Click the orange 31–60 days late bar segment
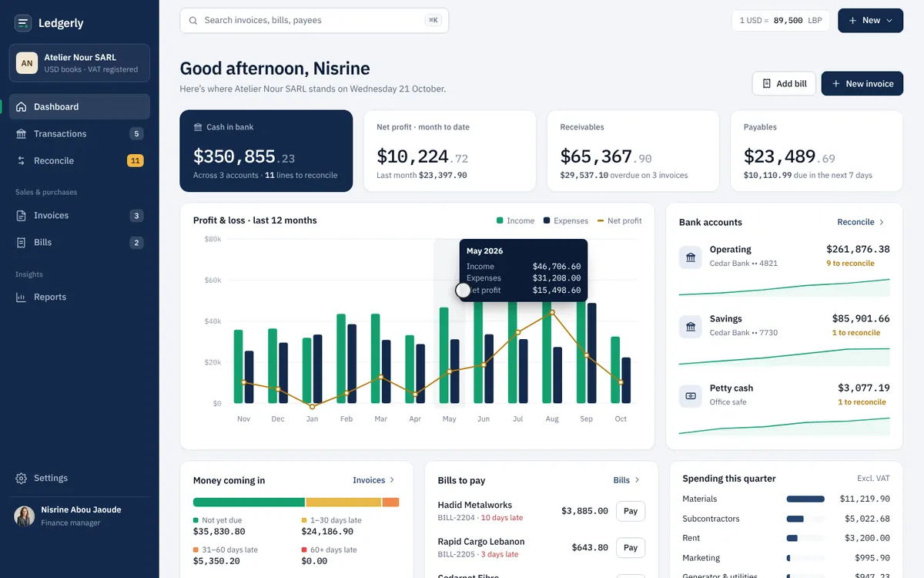924x578 pixels. point(390,502)
